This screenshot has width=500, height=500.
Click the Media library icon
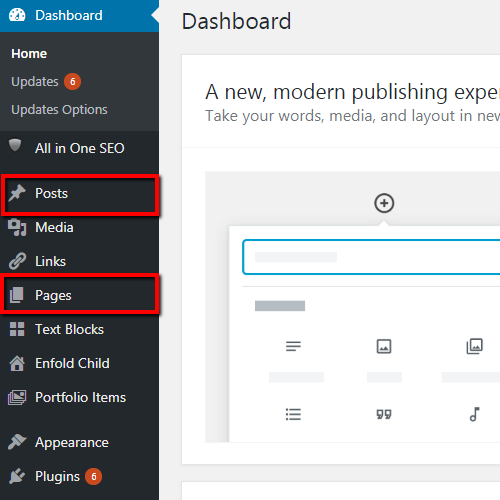point(17,227)
